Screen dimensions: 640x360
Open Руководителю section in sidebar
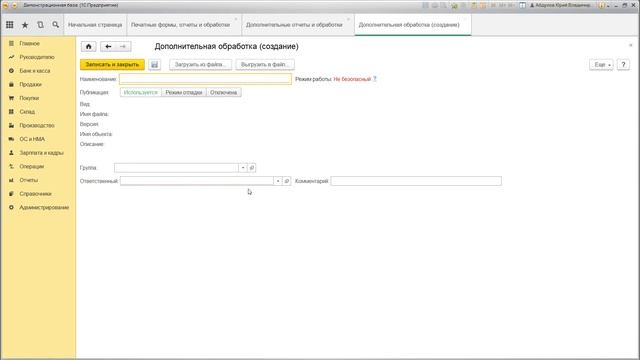click(37, 57)
